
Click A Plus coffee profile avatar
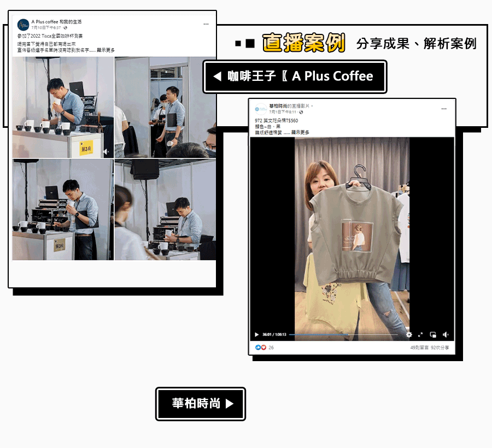[x=24, y=25]
